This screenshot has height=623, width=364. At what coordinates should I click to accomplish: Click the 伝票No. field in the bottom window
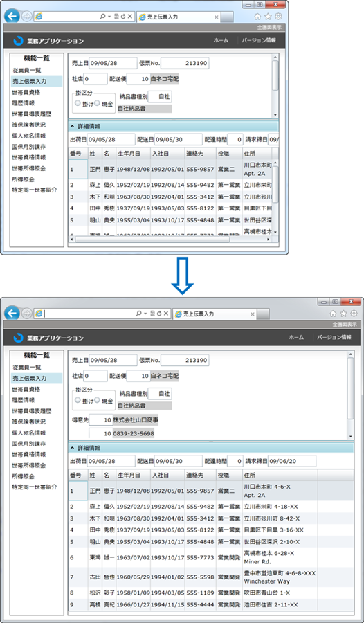click(x=185, y=361)
